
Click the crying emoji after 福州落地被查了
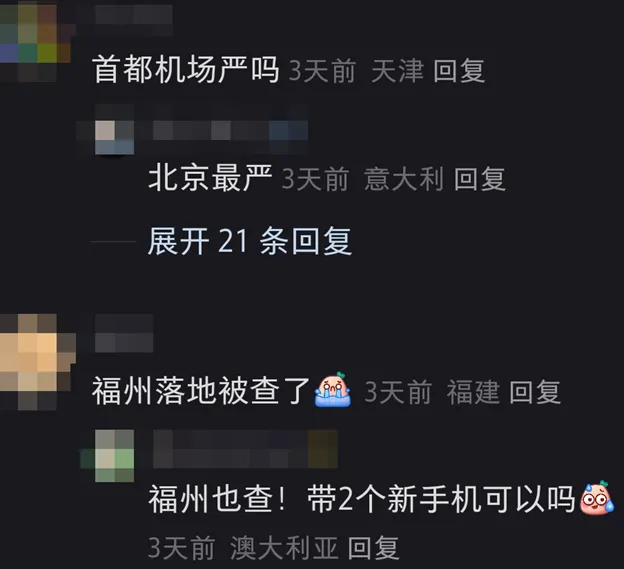coord(333,390)
